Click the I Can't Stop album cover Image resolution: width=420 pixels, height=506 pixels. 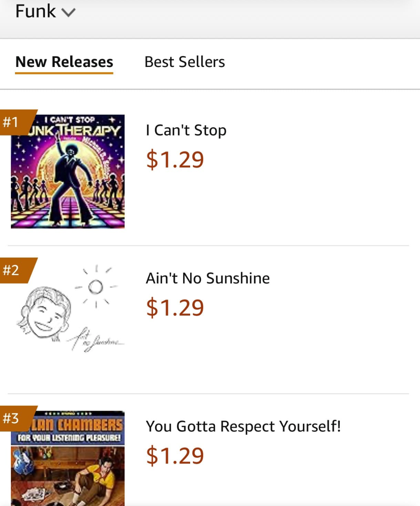pyautogui.click(x=68, y=171)
